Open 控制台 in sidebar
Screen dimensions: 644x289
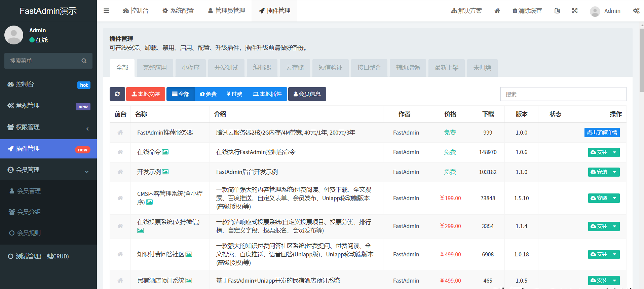48,84
